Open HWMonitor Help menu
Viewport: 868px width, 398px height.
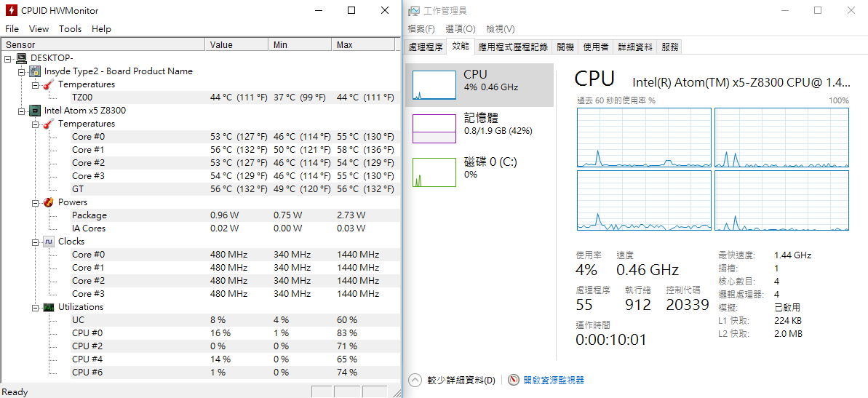tap(101, 29)
